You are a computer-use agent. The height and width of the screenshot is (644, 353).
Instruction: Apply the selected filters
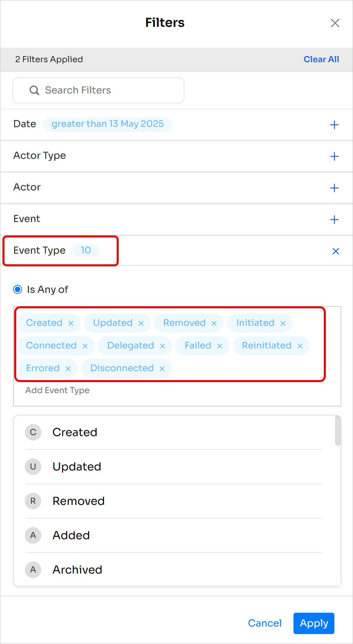point(314,623)
